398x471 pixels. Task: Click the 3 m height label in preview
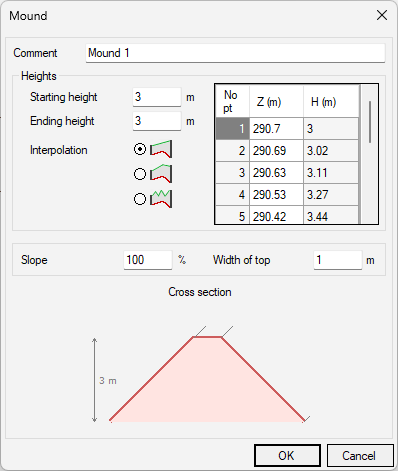[x=108, y=380]
